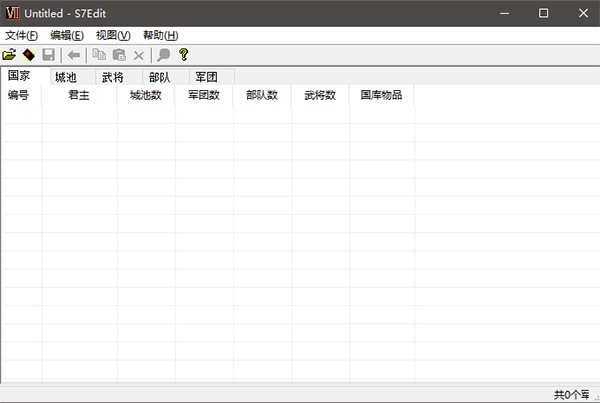600x403 pixels.
Task: Click the Copy toolbar icon
Action: pyautogui.click(x=99, y=55)
